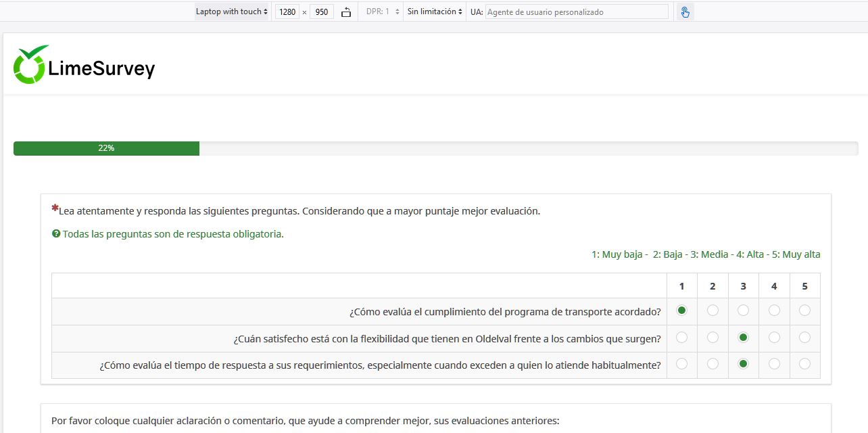The width and height of the screenshot is (868, 433).
Task: Select rating 2 for transport program compliance
Action: 713,311
